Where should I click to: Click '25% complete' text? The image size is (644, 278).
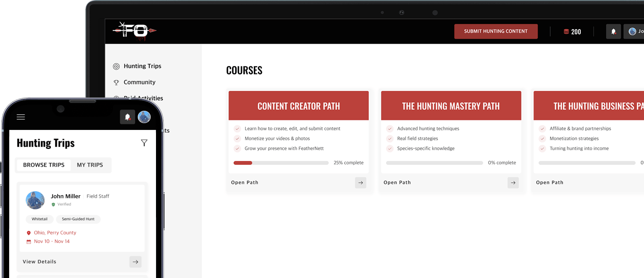[348, 163]
